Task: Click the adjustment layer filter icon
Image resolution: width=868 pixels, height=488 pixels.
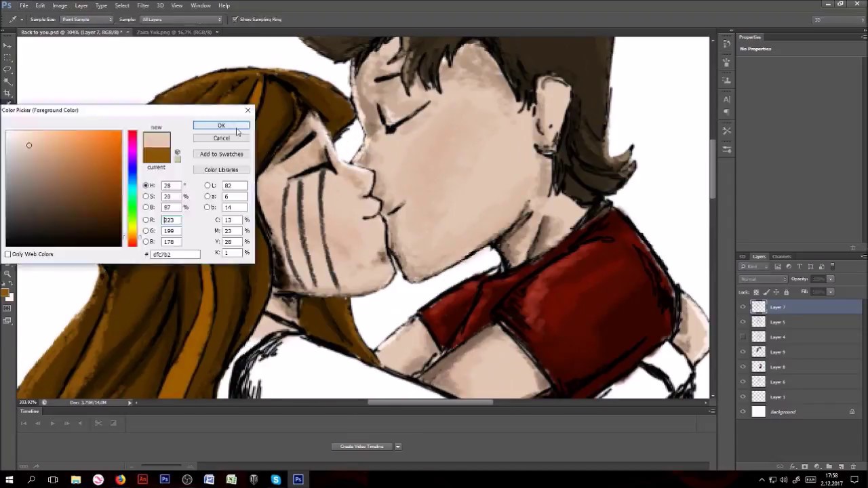Action: (789, 266)
